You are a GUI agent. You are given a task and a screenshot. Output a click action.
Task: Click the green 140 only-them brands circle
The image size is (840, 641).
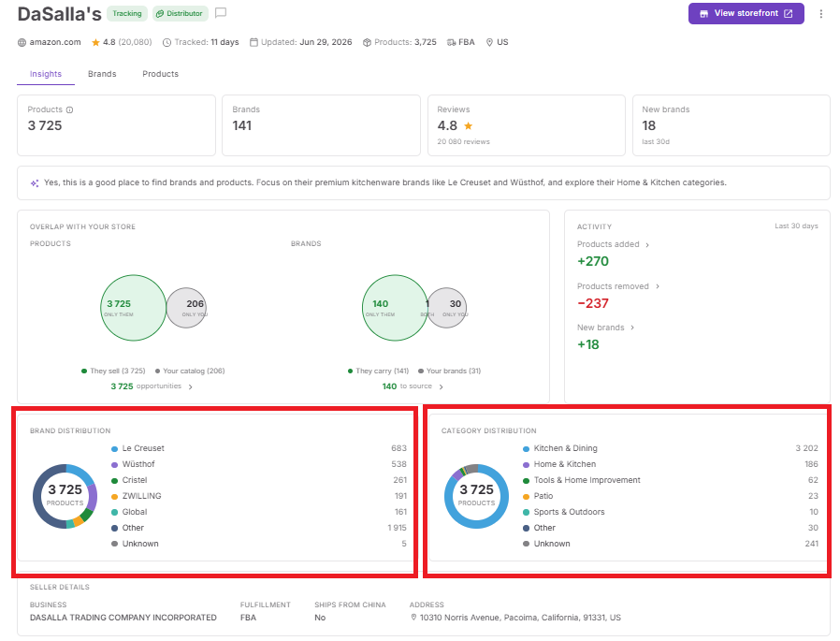point(395,308)
